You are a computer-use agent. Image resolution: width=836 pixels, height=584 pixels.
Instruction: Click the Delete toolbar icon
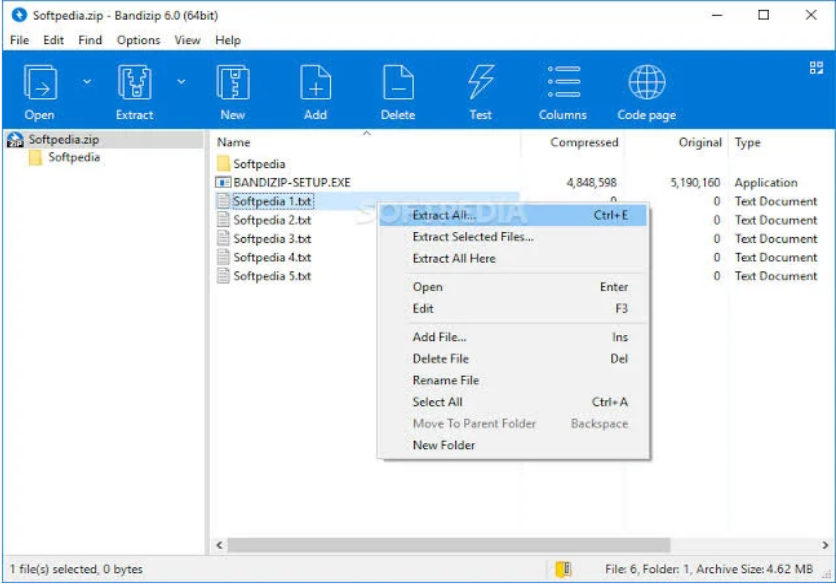tap(398, 83)
